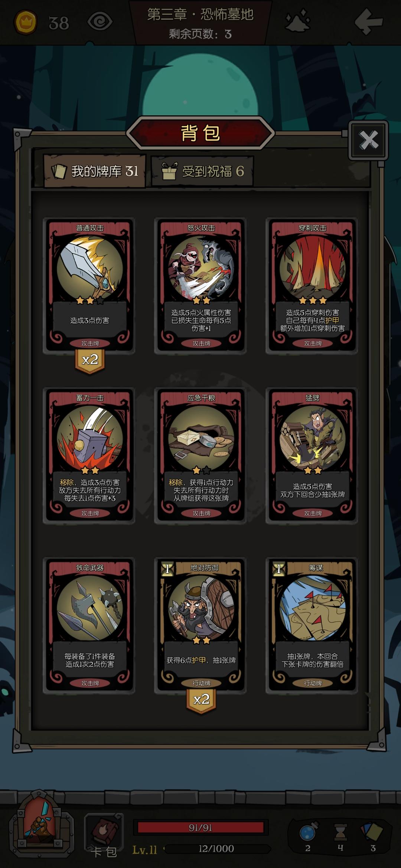Click the gold crown coin icon
Screen dimensions: 401x868
point(25,22)
